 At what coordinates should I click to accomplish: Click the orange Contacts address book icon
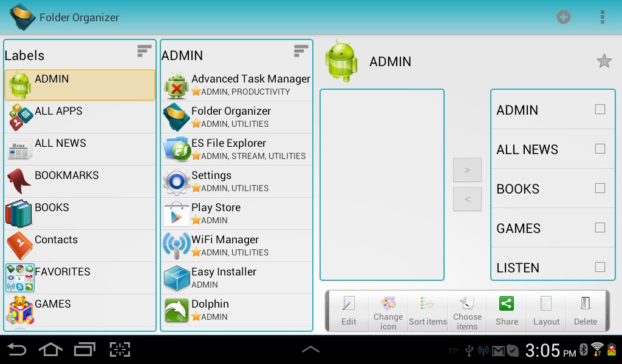[x=19, y=246]
